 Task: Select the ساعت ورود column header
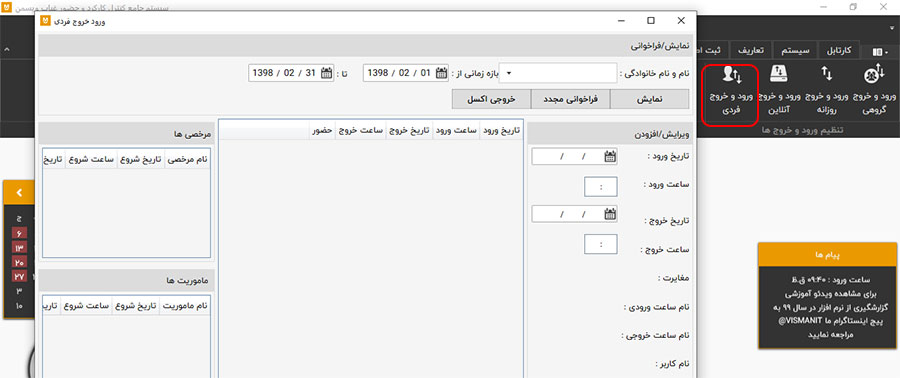point(455,130)
